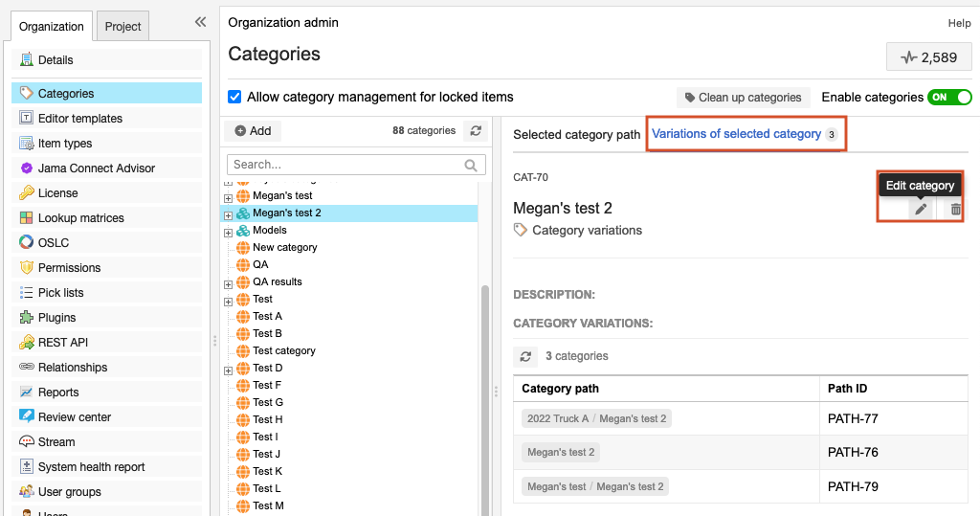Click the Add category button
This screenshot has height=516, width=980.
253,131
